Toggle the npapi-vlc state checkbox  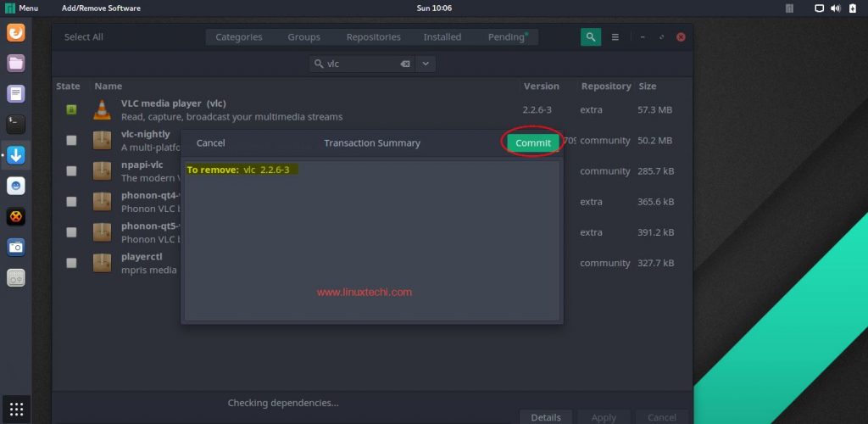pyautogui.click(x=71, y=171)
